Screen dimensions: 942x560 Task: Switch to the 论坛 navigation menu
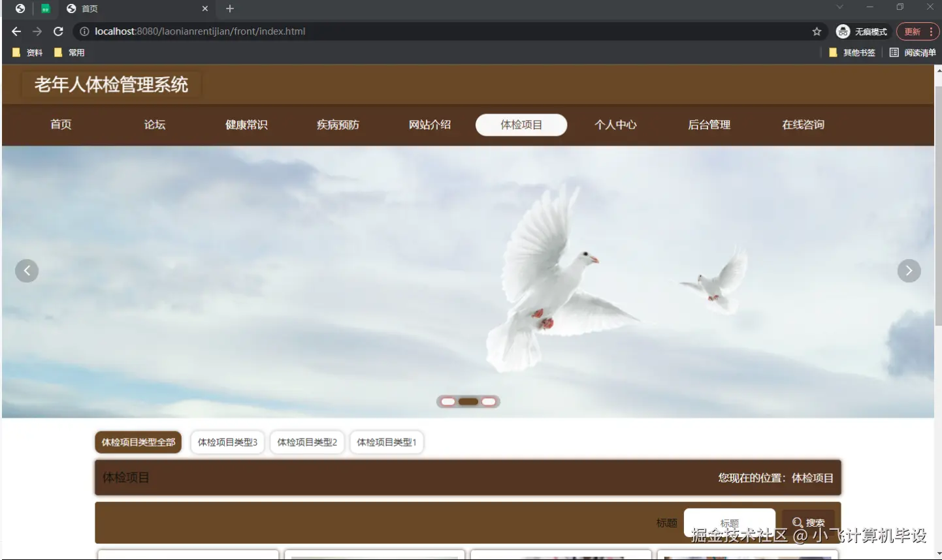[154, 125]
